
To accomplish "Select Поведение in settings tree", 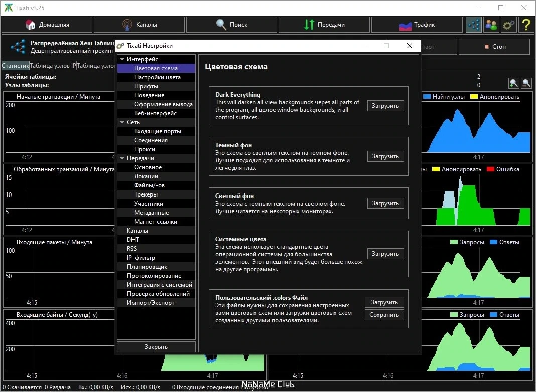I will [156, 95].
